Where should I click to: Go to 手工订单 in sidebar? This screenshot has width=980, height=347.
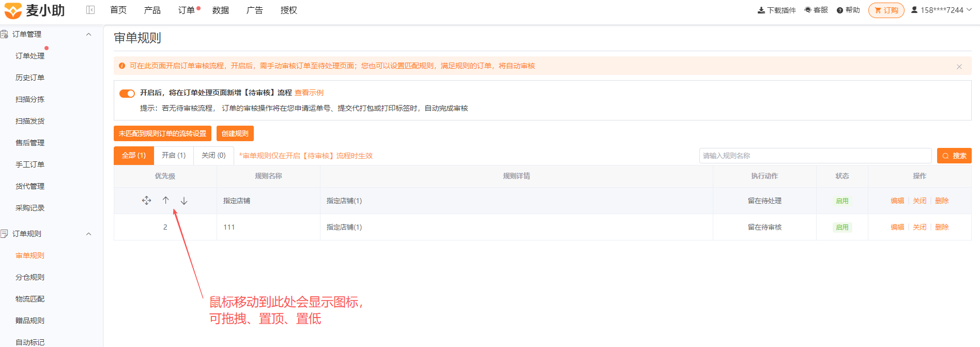(30, 164)
